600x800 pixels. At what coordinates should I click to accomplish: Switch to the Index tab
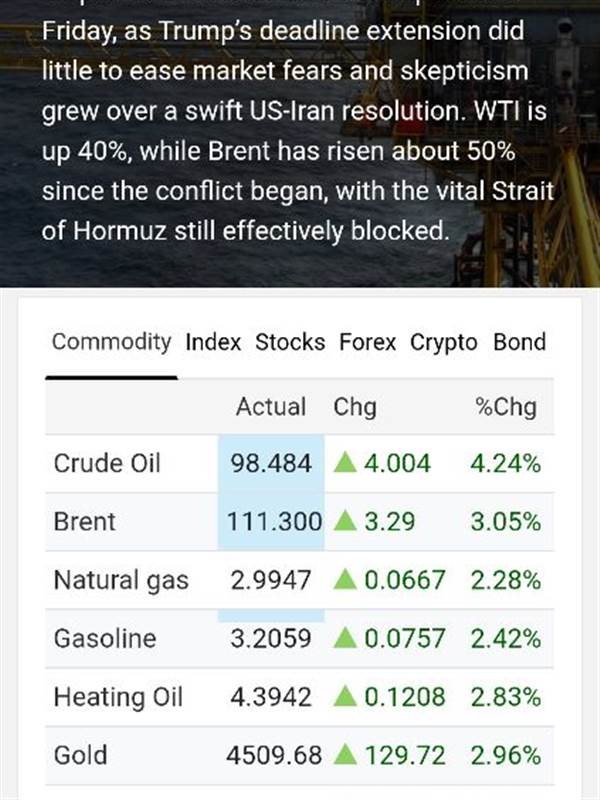(213, 342)
